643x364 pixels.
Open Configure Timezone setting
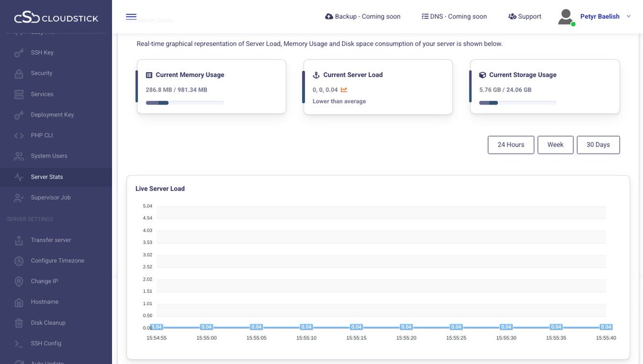[57, 261]
